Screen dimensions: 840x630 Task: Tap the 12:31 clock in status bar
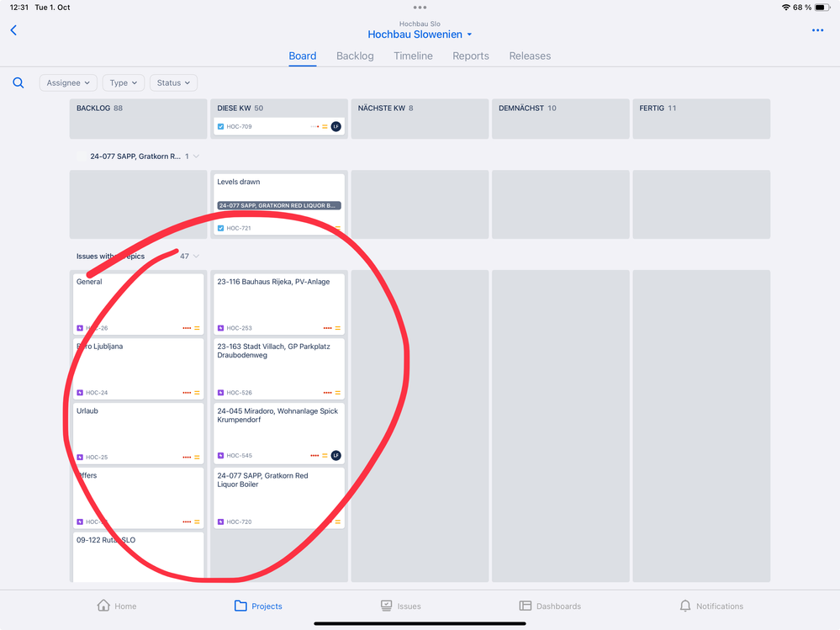click(x=19, y=8)
